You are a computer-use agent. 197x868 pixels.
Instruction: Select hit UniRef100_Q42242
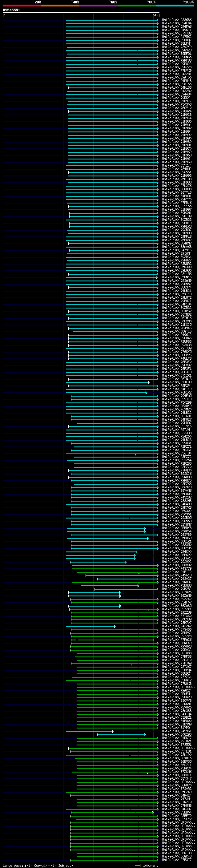pyautogui.click(x=176, y=626)
